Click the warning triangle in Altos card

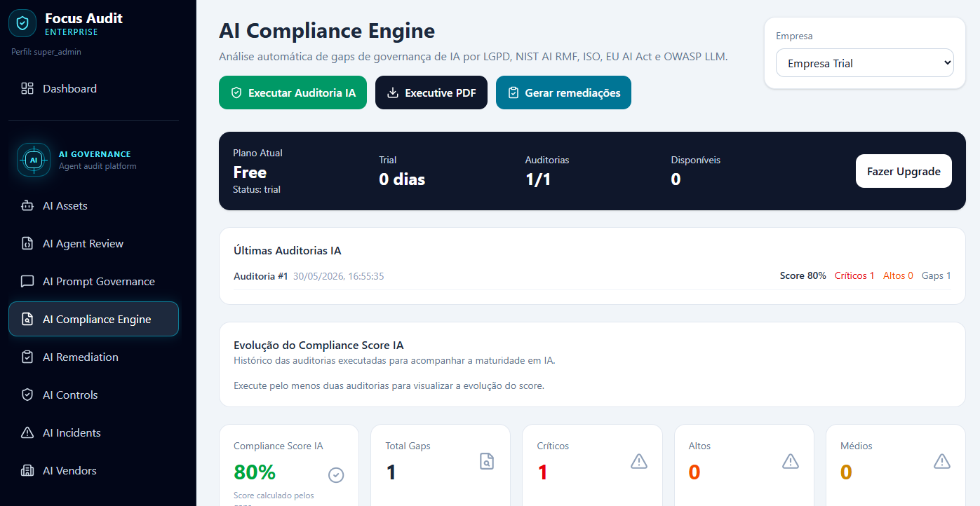click(791, 460)
